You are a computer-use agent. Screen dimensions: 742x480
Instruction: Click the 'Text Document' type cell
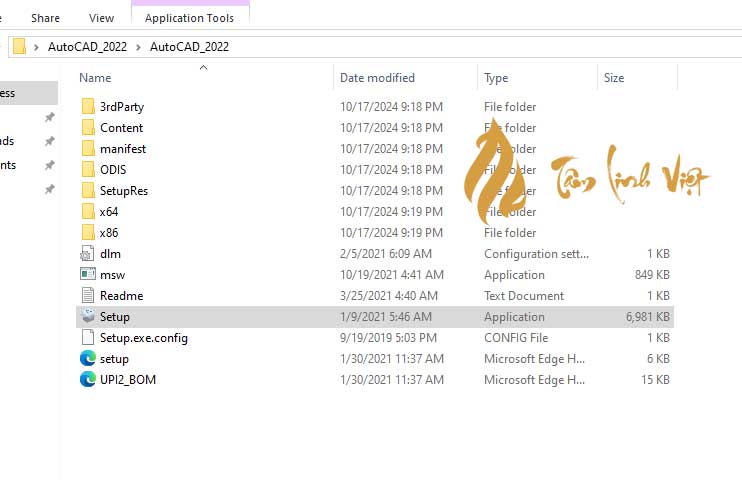(x=524, y=295)
